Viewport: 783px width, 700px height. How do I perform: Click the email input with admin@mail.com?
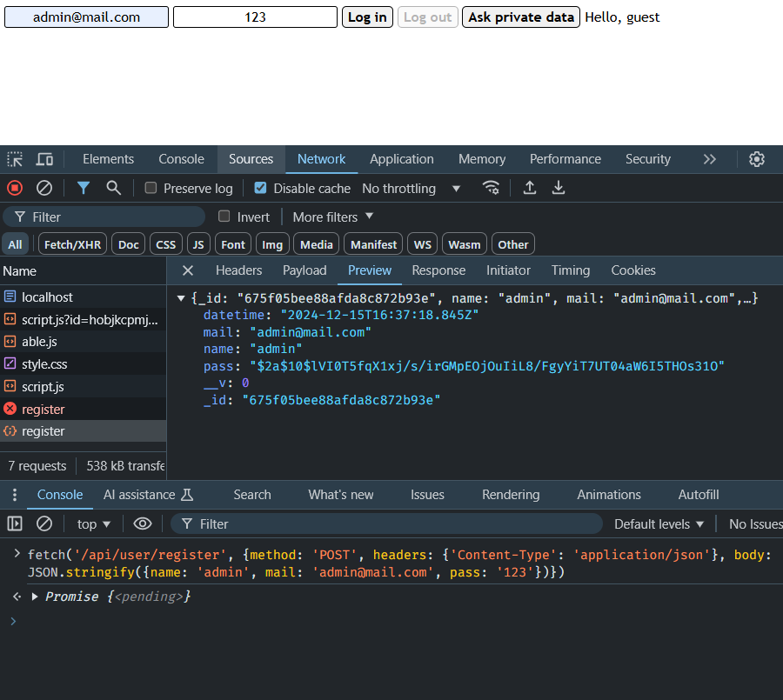click(x=86, y=17)
